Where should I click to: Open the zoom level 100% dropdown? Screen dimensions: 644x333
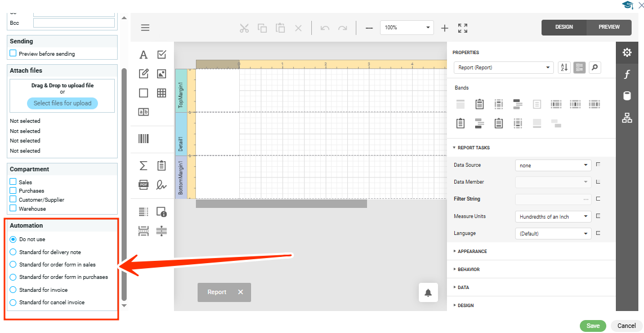coord(406,28)
